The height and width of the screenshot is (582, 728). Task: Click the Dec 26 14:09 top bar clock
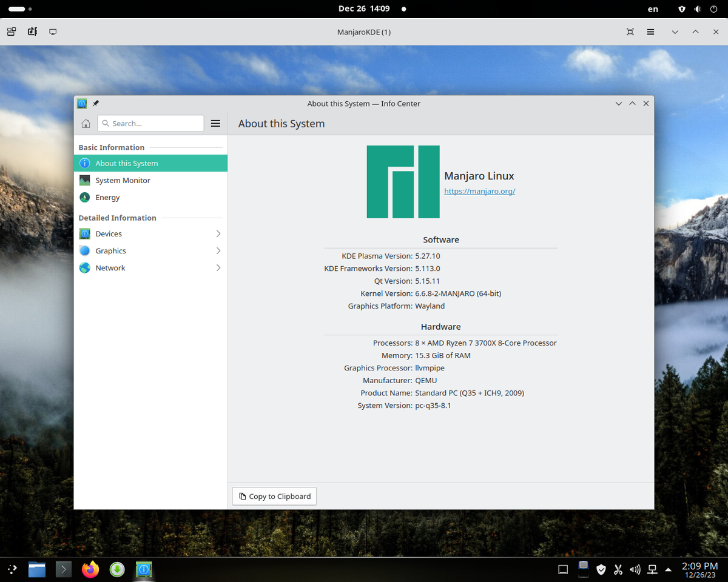364,8
